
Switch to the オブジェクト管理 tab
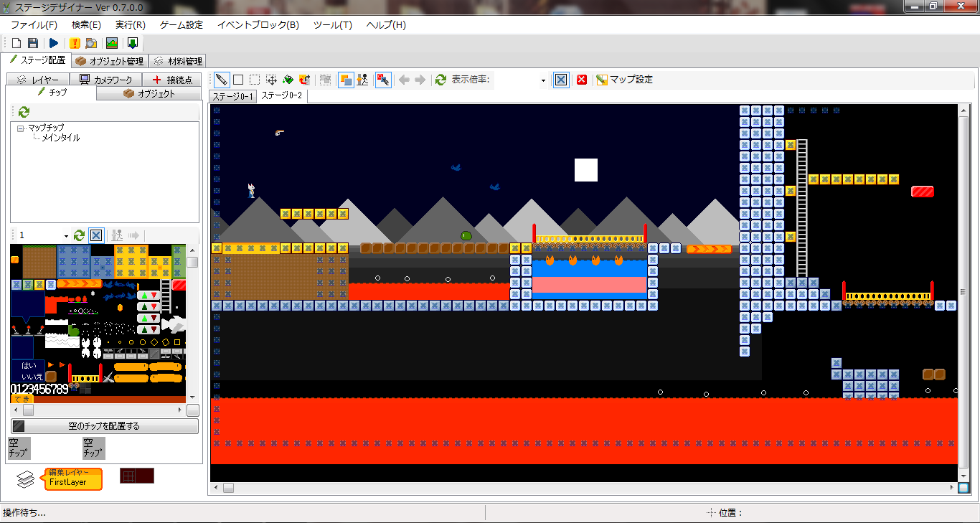click(110, 61)
